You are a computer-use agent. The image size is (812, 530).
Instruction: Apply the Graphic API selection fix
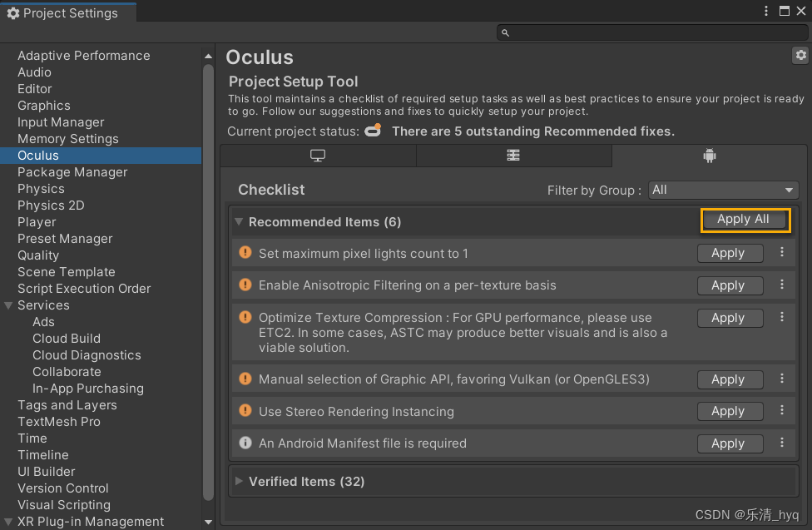[730, 379]
